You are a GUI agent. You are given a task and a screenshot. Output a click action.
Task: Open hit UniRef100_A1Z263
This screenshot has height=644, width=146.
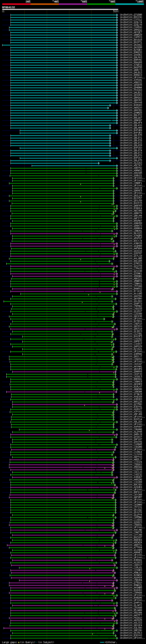[131, 163]
